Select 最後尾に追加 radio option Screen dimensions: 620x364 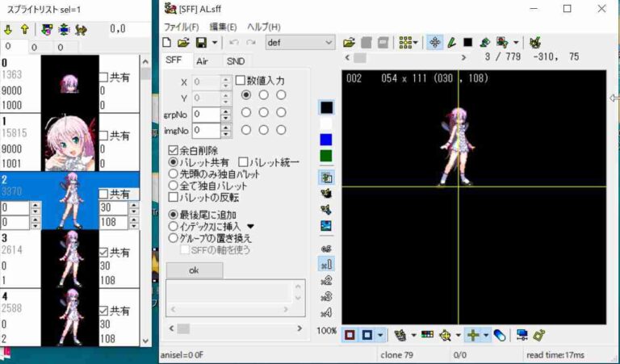click(x=173, y=215)
